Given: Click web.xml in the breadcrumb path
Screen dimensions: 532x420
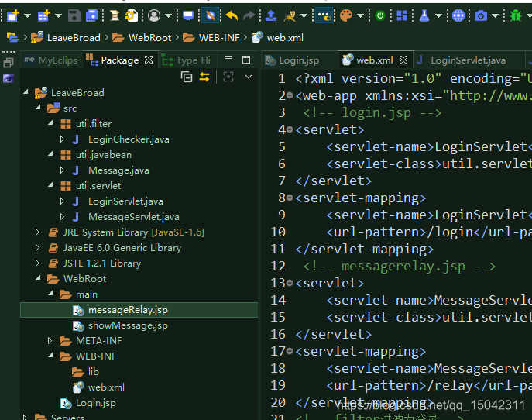Looking at the screenshot, I should tap(285, 38).
